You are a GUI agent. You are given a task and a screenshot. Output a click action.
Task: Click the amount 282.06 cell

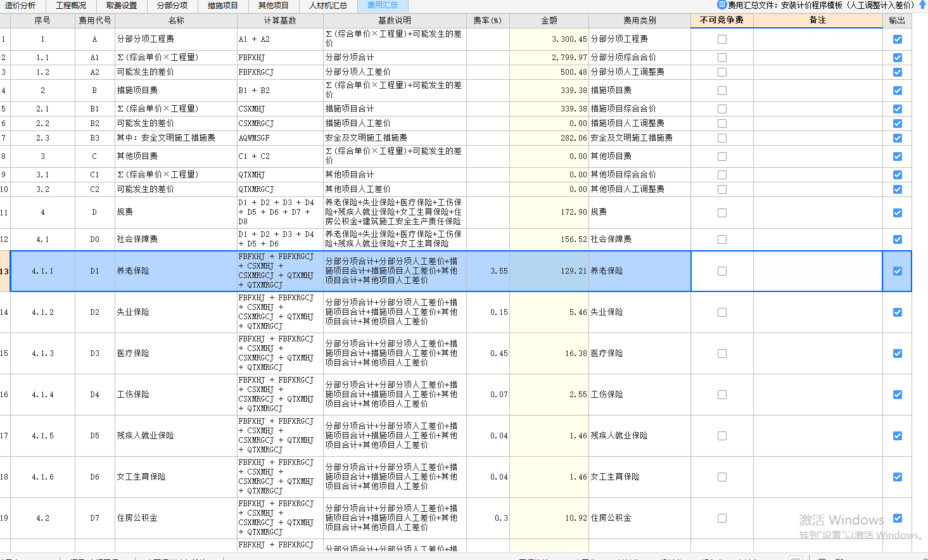(549, 138)
